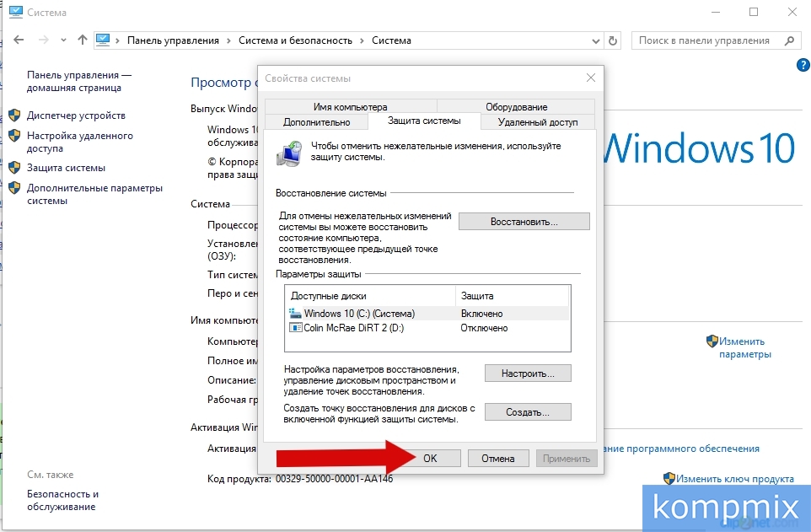
Task: Click shield icon beside Защита системы link
Action: [x=14, y=168]
